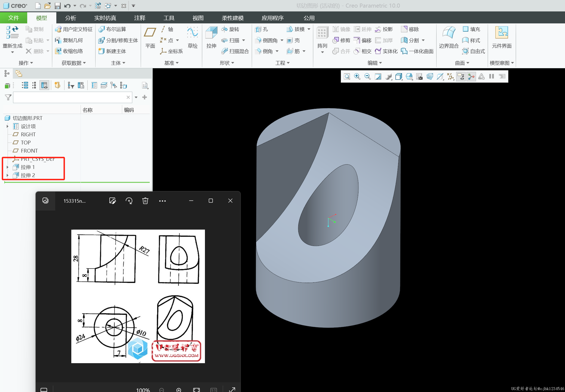Image resolution: width=565 pixels, height=392 pixels.
Task: Click the Zoom In view icon
Action: [357, 76]
